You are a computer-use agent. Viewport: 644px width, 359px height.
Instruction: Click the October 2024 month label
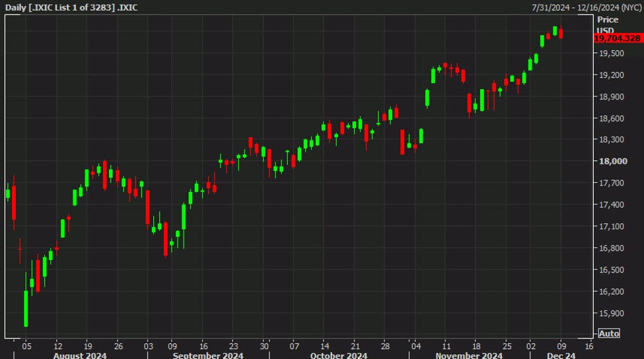coord(338,355)
